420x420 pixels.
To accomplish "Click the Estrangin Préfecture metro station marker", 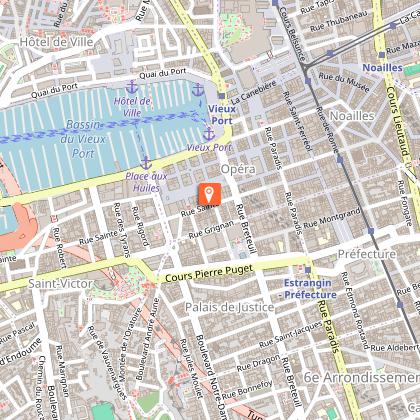I will (x=308, y=270).
